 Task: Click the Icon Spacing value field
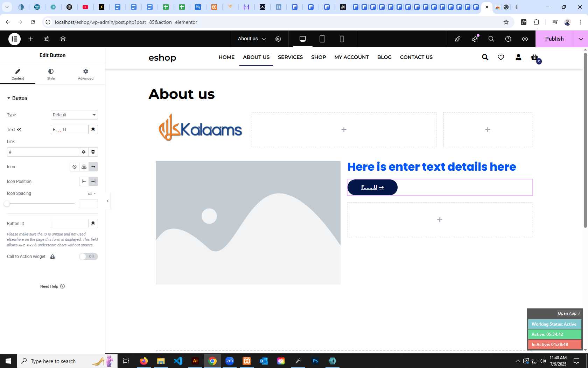coord(88,204)
